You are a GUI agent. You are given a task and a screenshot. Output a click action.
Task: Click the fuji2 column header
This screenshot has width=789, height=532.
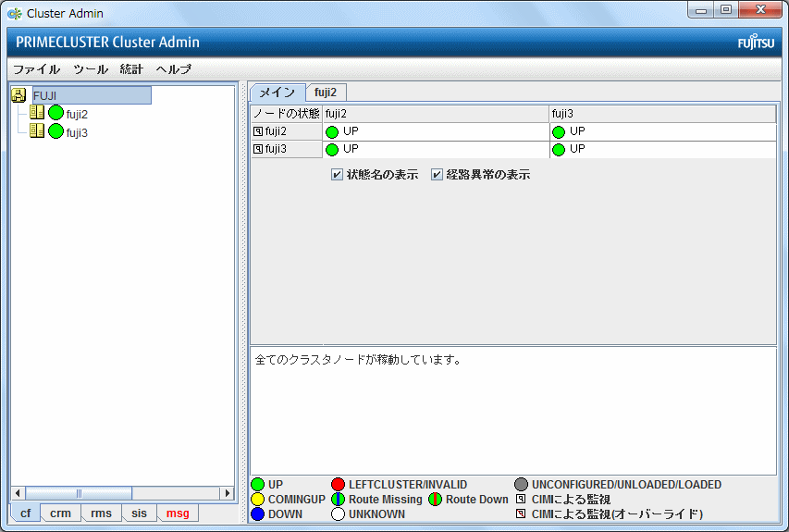tap(436, 114)
